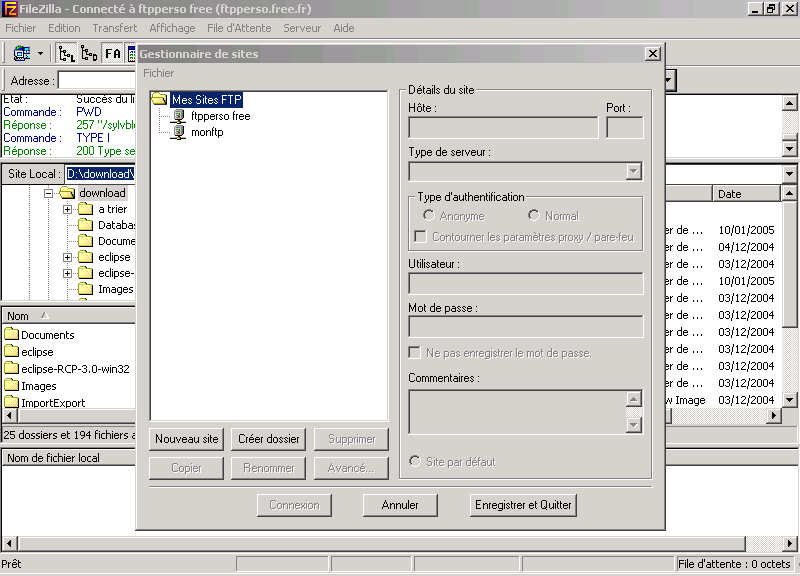Open Fichier menu in Gestionnaire de sites

pyautogui.click(x=159, y=73)
